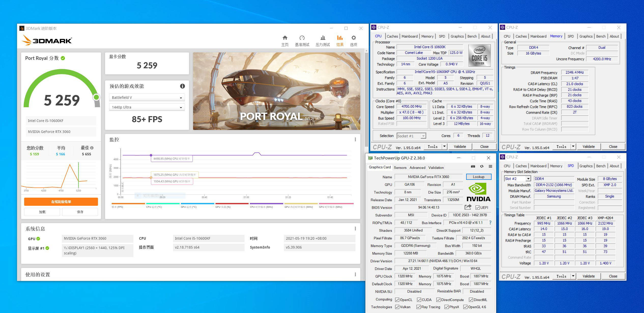
Task: Select Graphics tab in CPU-Z SPD window
Action: coord(586,166)
